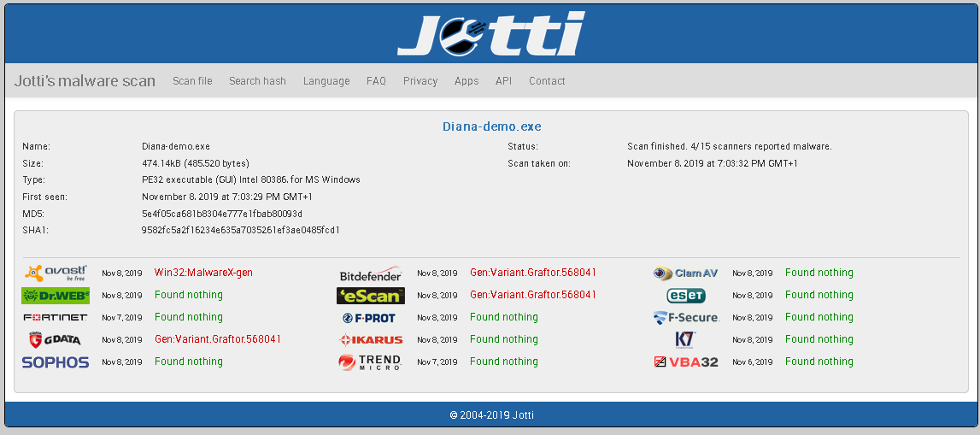Click the MD5 hash value
Viewport: 980px width, 435px height.
pos(222,213)
